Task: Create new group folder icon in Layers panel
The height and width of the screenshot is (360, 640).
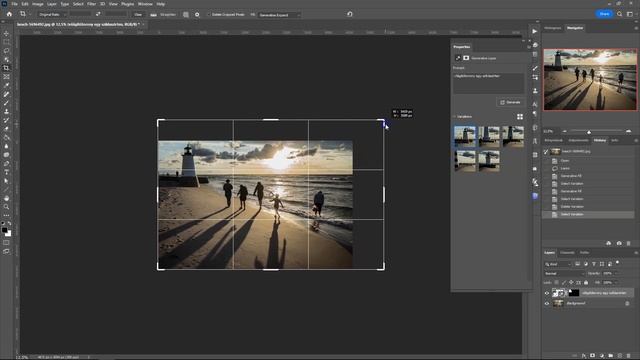Action: tap(611, 356)
